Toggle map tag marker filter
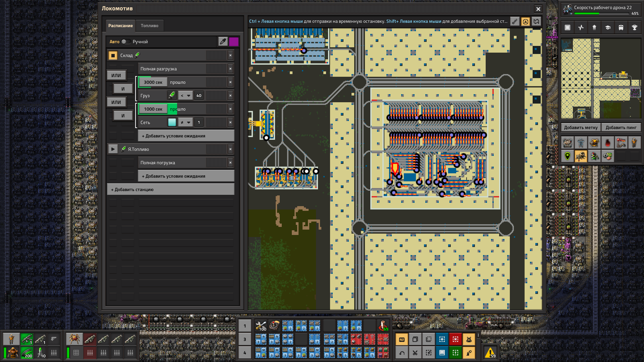This screenshot has width=644, height=362. click(568, 156)
